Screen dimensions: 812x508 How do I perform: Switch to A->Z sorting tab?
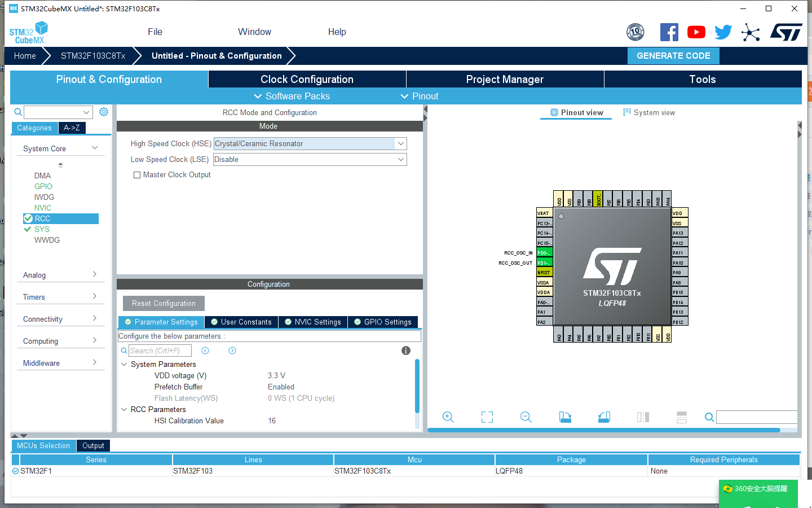click(x=72, y=128)
